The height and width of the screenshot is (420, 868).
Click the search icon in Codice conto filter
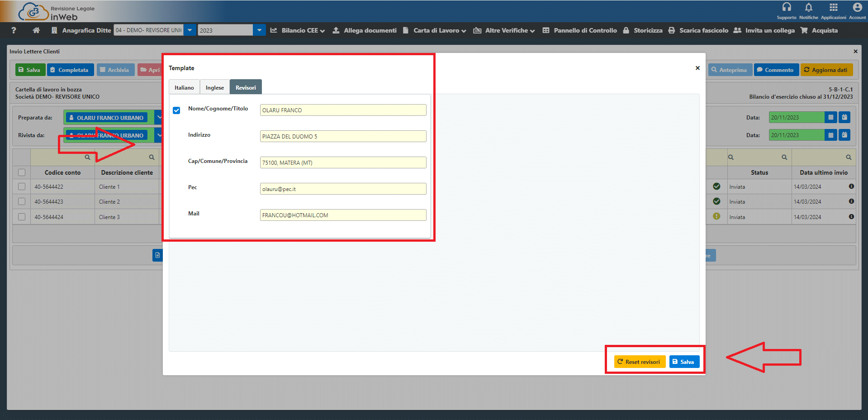(87, 157)
